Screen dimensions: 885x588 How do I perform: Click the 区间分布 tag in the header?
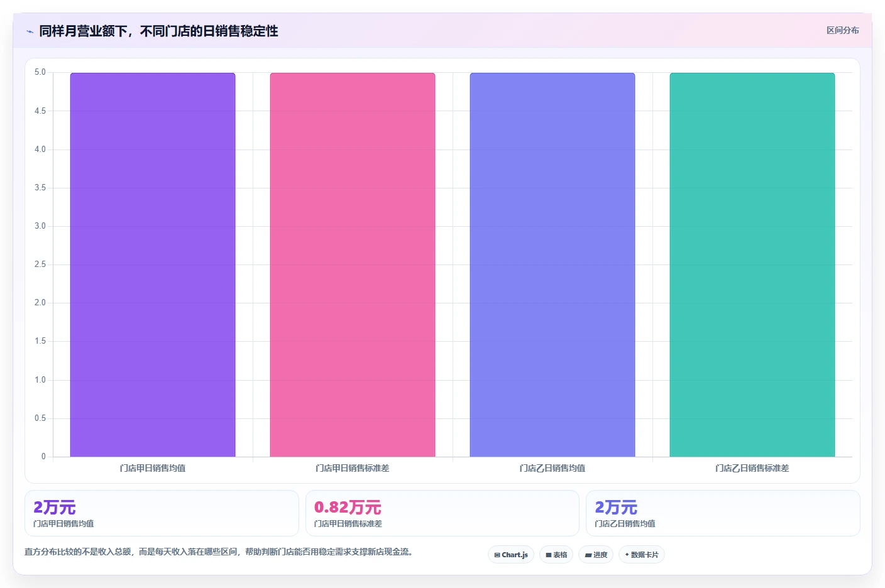pos(842,30)
